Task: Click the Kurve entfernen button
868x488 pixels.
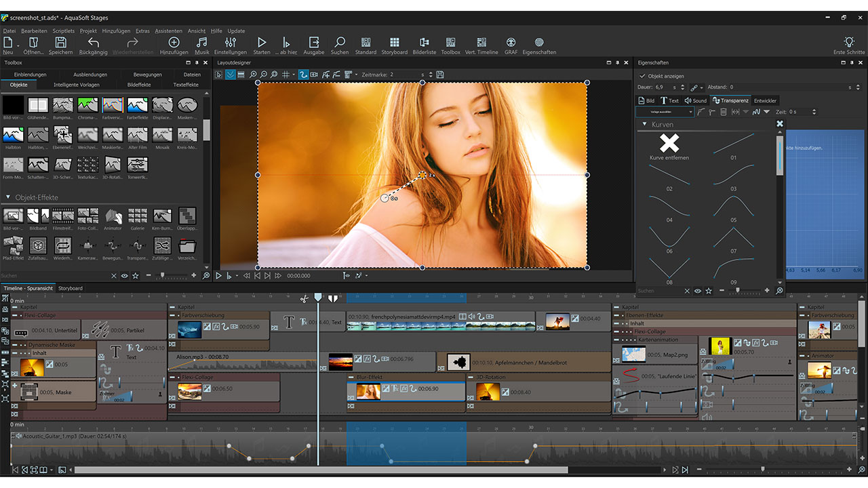Action: point(669,147)
